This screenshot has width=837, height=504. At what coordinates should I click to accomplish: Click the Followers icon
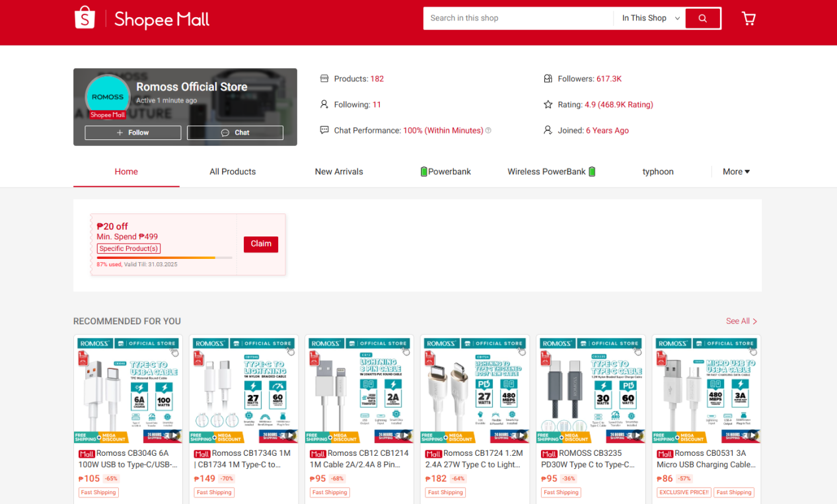coord(547,79)
